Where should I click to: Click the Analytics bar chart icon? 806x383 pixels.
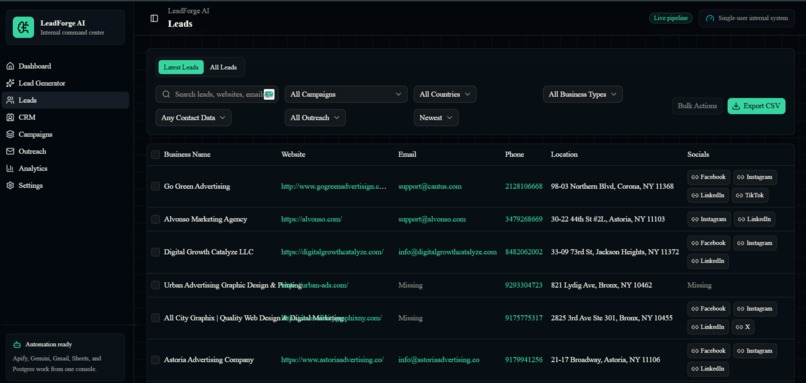pyautogui.click(x=10, y=169)
